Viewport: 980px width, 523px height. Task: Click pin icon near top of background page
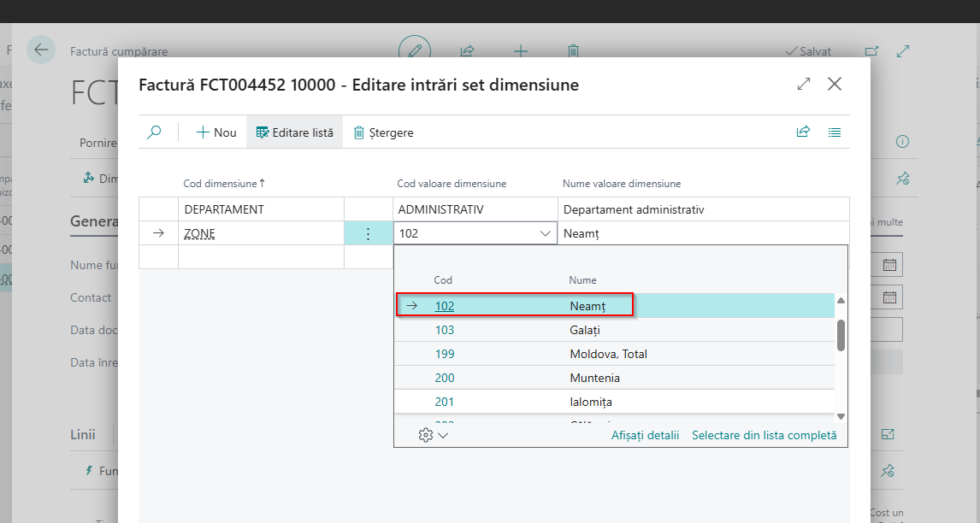point(902,179)
